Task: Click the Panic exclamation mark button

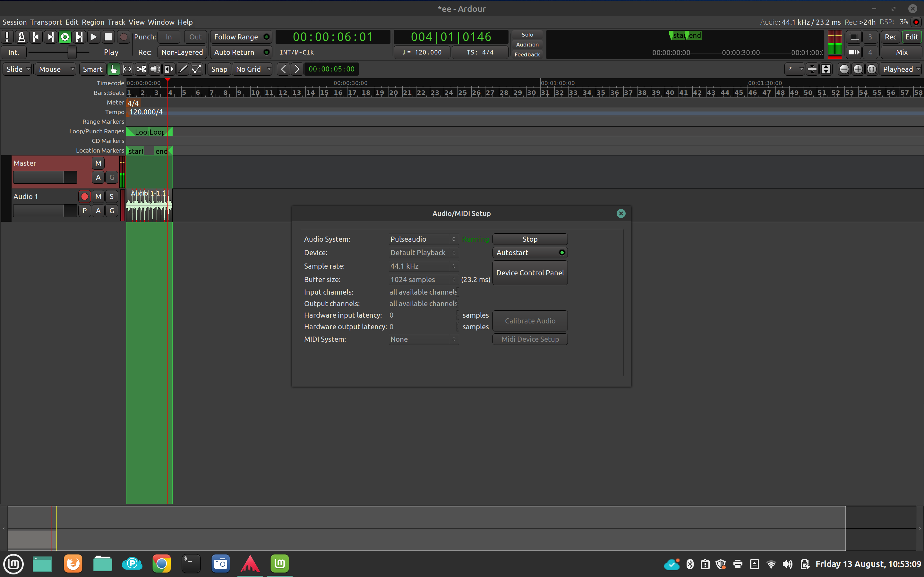Action: click(7, 37)
